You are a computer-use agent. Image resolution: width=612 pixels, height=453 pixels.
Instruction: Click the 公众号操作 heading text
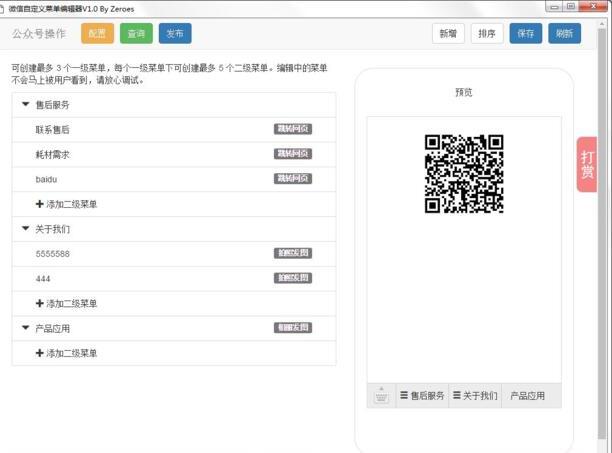pyautogui.click(x=39, y=34)
